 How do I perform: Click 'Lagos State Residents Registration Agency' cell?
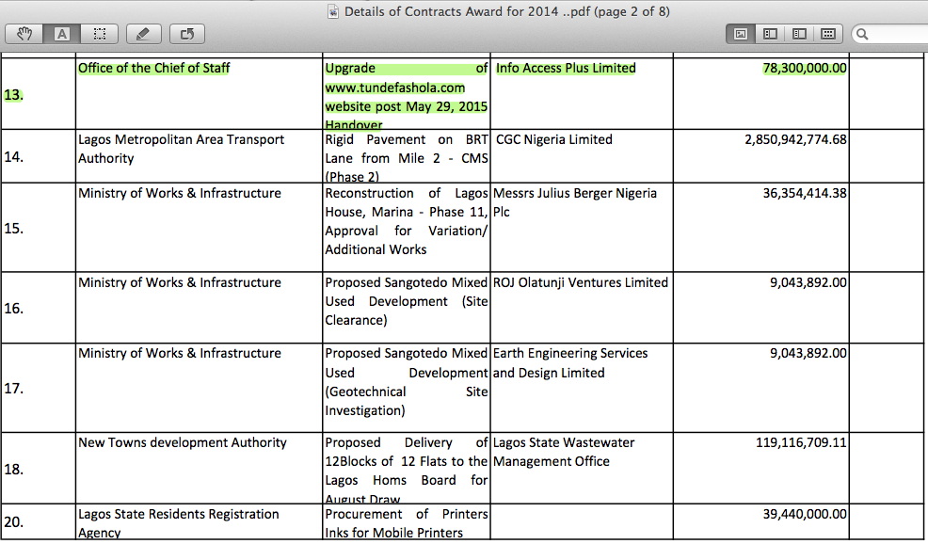click(178, 522)
